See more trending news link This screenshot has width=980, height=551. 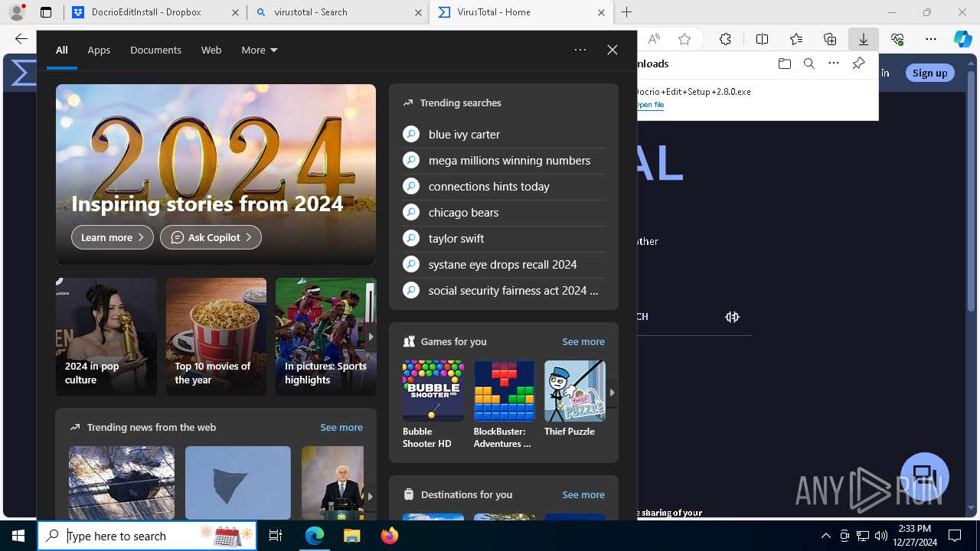(341, 427)
